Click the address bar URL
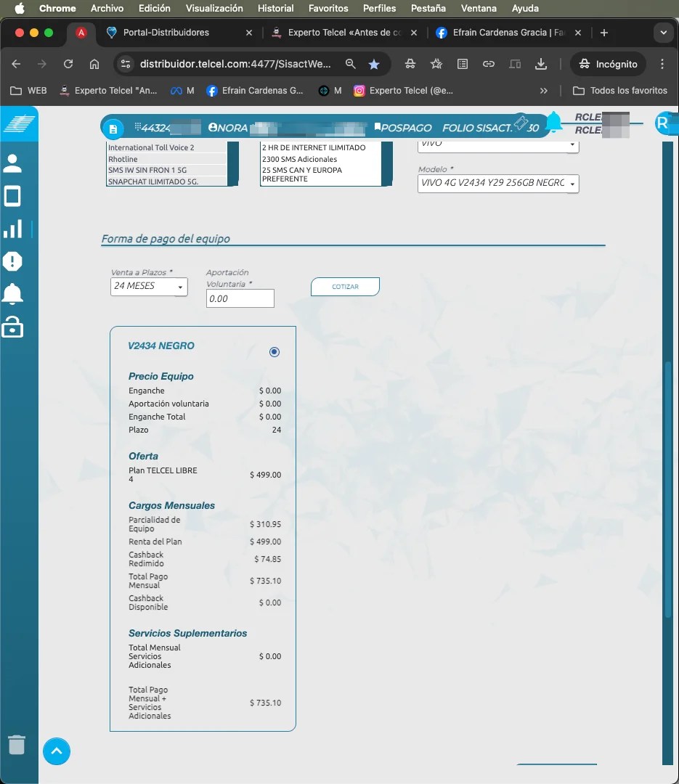Screen dimensions: 679x784 click(235, 64)
